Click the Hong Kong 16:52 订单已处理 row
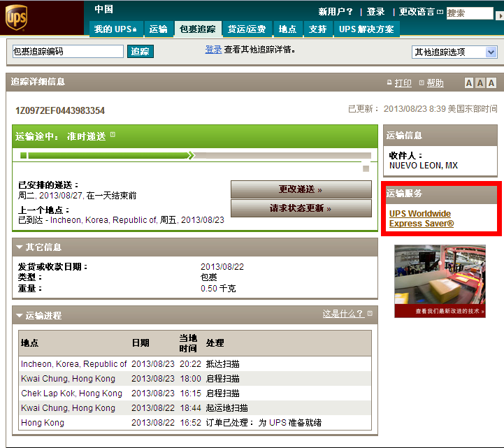The image size is (504, 448). click(195, 423)
